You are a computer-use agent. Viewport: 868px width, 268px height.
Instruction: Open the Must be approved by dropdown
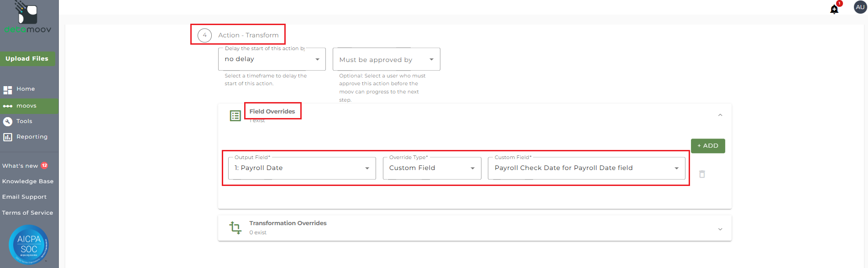pos(386,60)
